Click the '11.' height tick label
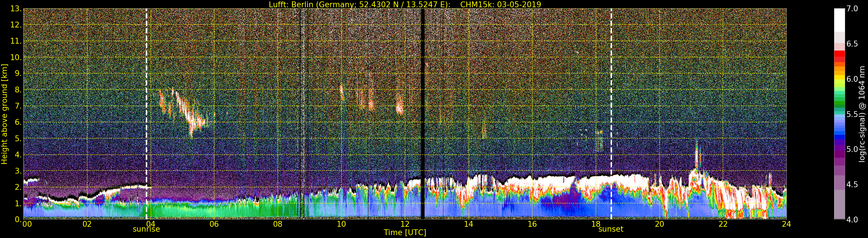This screenshot has width=868, height=238. 16,41
